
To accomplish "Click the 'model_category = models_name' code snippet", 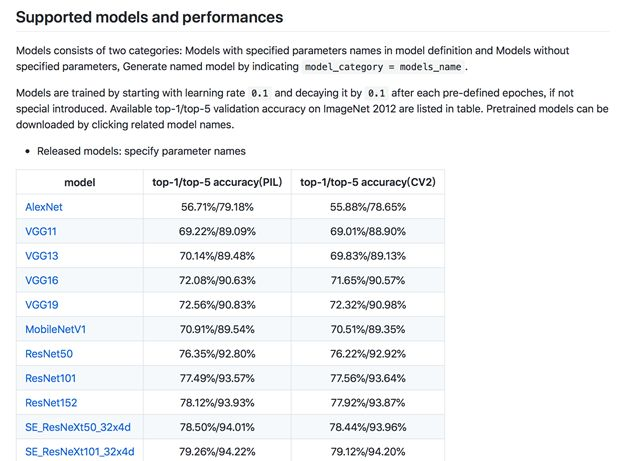I will 386,66.
